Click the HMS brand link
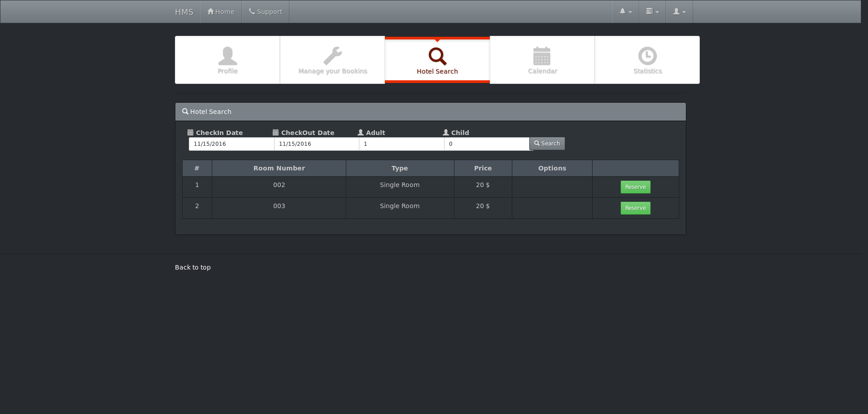The height and width of the screenshot is (414, 868). pyautogui.click(x=184, y=12)
